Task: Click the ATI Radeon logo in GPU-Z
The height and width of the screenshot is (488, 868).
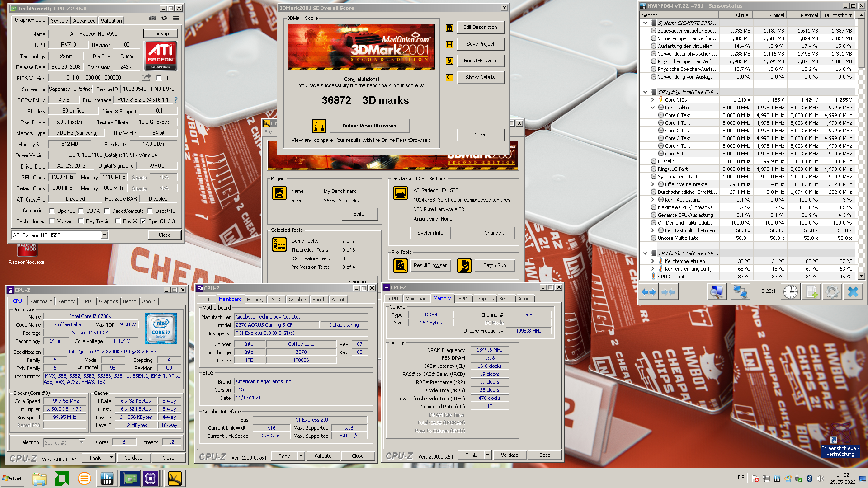Action: [x=160, y=56]
